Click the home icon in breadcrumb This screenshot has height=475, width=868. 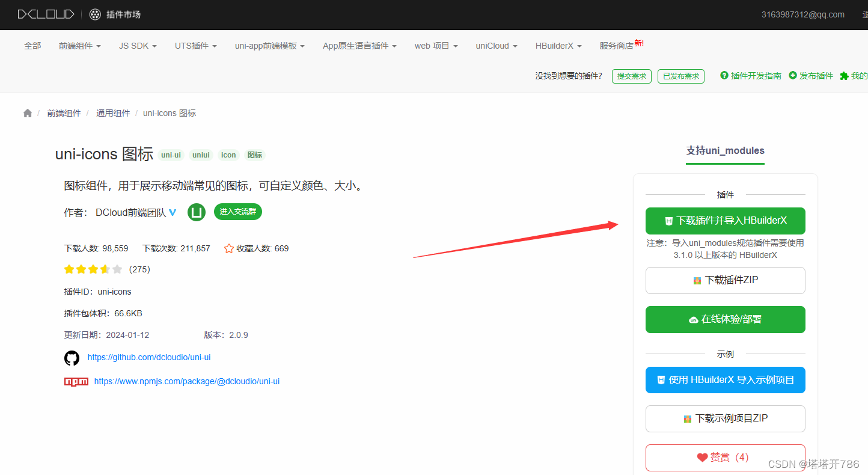[27, 112]
